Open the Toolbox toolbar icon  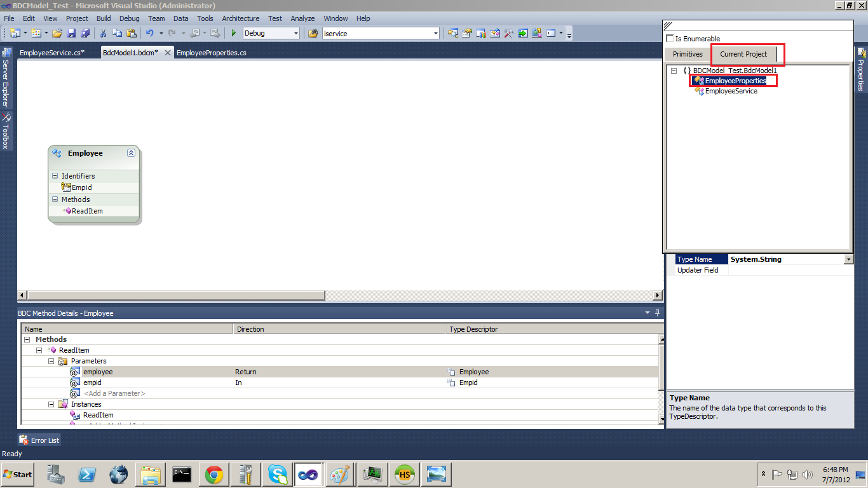click(509, 33)
